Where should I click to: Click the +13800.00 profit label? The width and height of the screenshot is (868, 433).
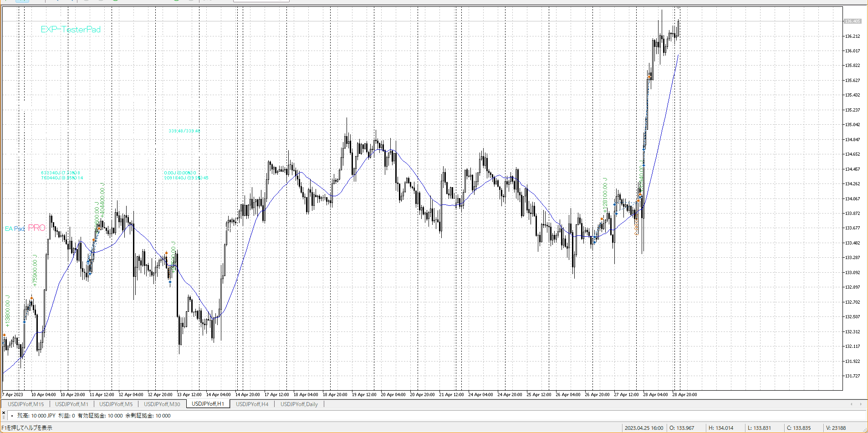pyautogui.click(x=7, y=311)
